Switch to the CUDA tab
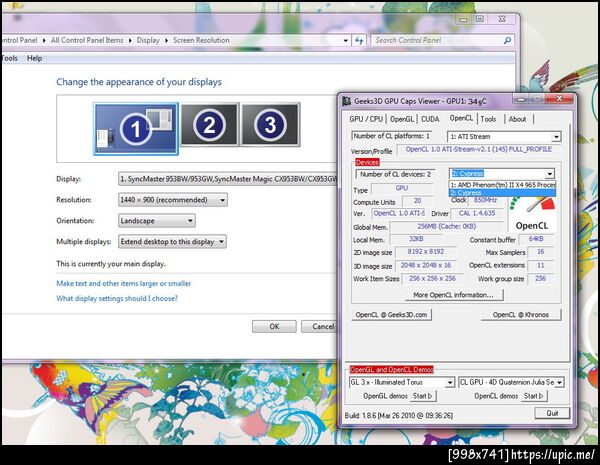The image size is (600, 465). [x=430, y=119]
